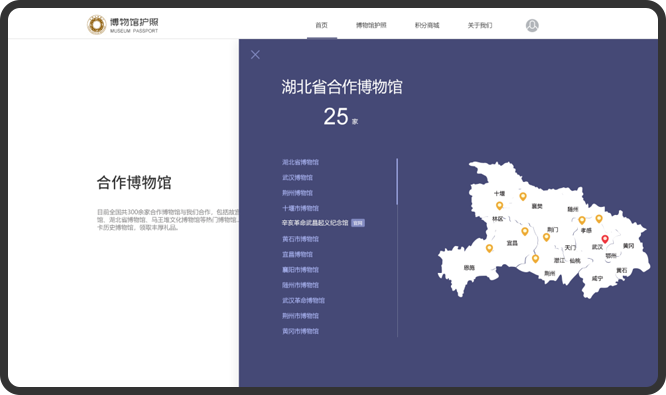Click the 25 家 museum count
This screenshot has height=395, width=666.
pyautogui.click(x=341, y=116)
